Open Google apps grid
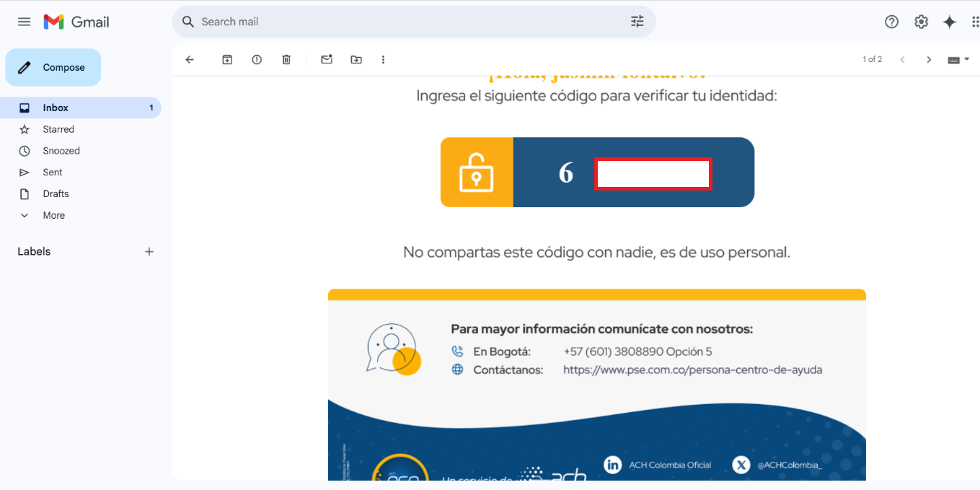This screenshot has height=490, width=980. pos(974,22)
